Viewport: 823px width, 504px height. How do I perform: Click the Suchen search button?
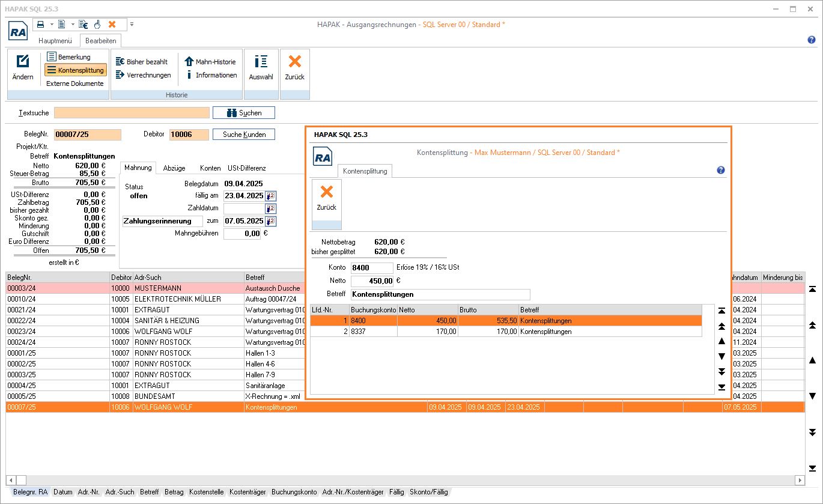(244, 113)
